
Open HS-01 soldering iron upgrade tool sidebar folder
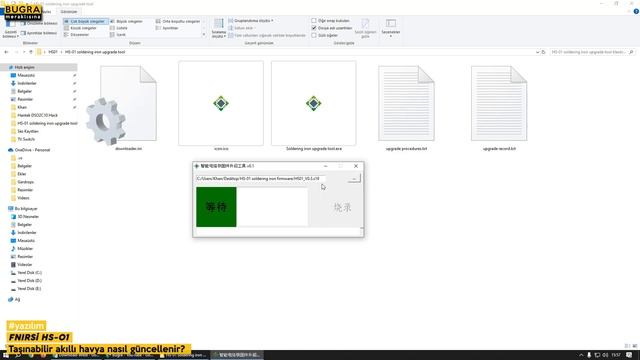[x=44, y=123]
